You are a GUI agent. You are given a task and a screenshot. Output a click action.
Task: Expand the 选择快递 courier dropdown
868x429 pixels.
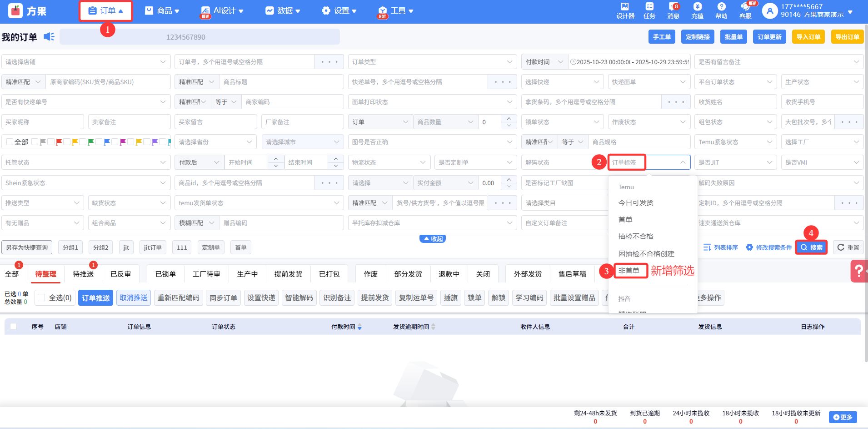(562, 82)
